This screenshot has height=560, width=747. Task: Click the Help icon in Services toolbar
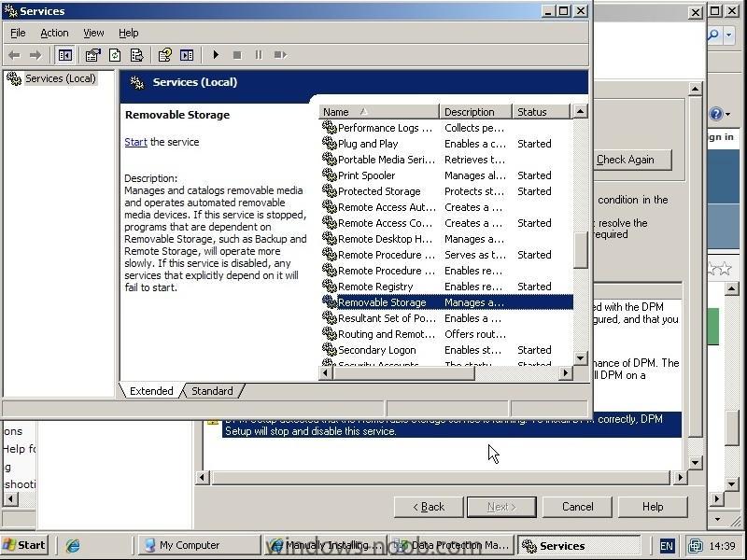click(x=165, y=55)
